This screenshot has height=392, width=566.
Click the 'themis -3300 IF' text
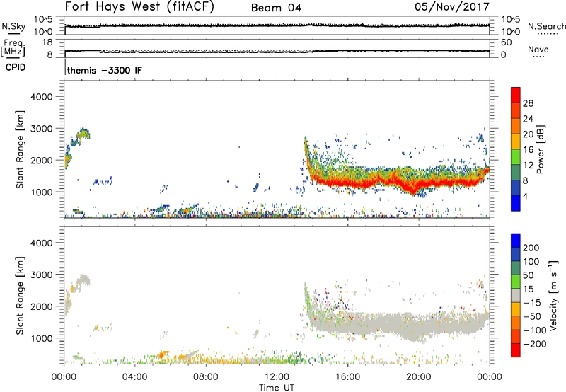click(105, 70)
